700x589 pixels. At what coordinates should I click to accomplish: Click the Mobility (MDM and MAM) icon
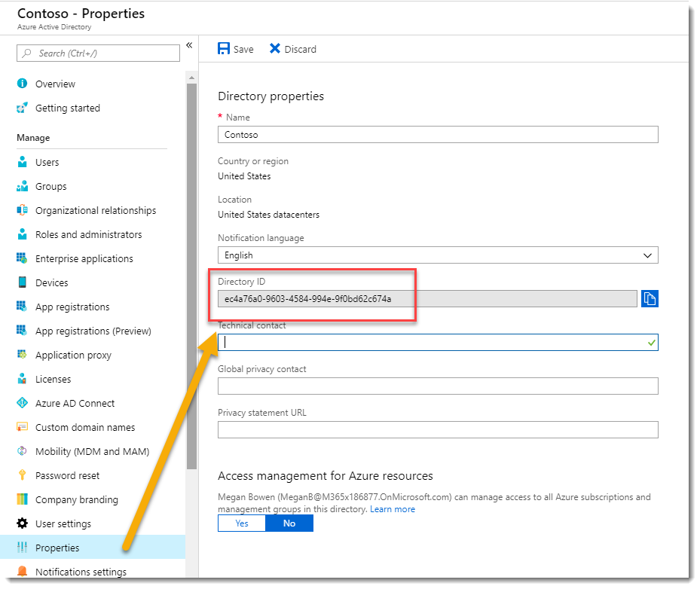click(x=22, y=451)
